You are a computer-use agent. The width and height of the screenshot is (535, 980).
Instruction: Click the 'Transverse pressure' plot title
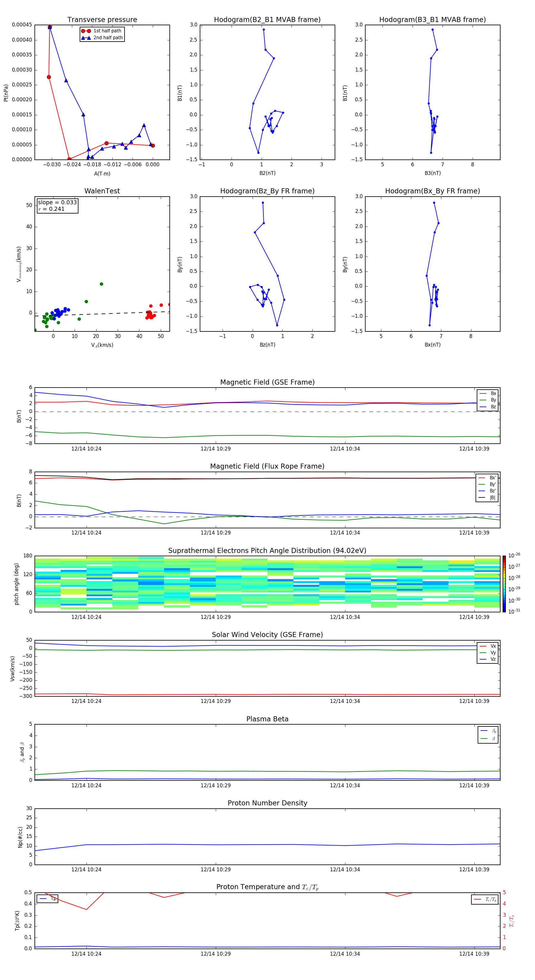[102, 19]
